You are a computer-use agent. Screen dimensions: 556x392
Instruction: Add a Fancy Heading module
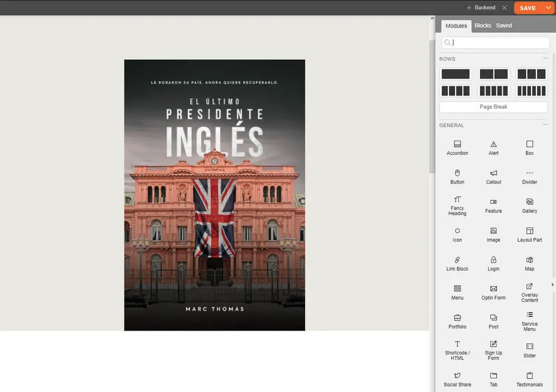pos(457,206)
